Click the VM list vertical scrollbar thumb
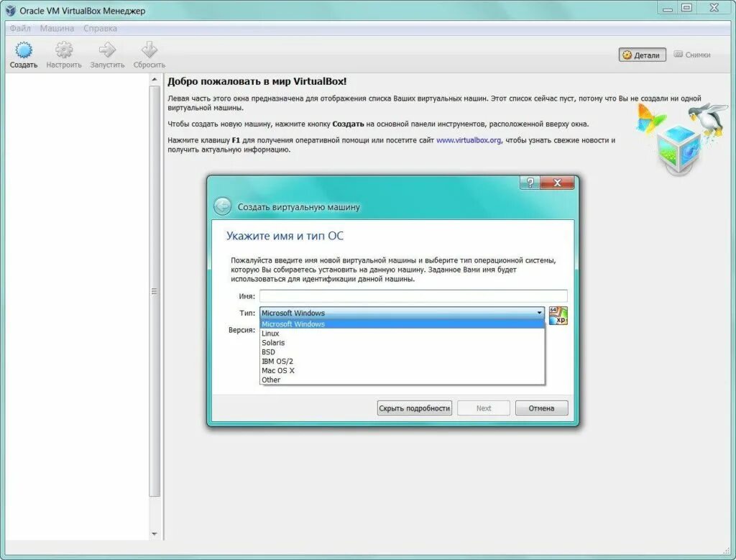This screenshot has height=560, width=736. coord(155,291)
